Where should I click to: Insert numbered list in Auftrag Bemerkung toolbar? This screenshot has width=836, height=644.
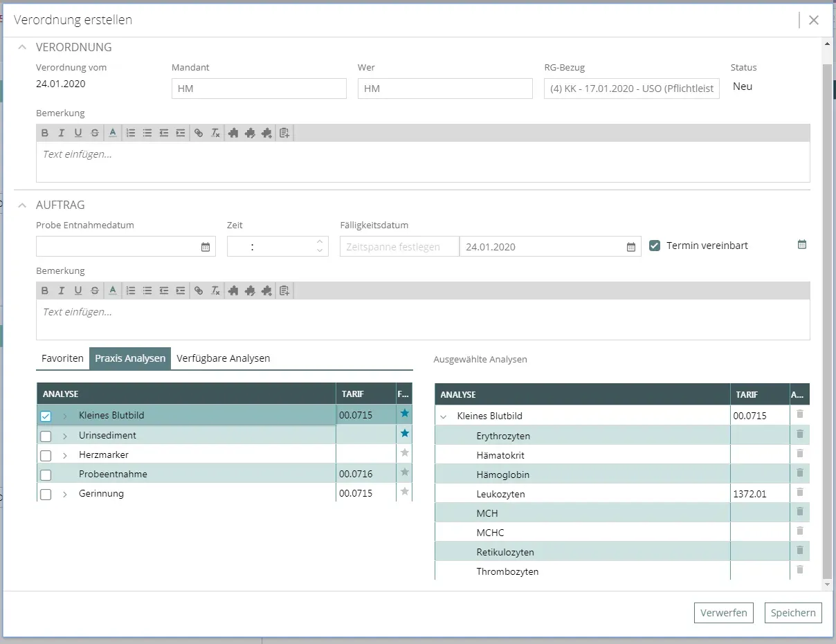tap(131, 291)
